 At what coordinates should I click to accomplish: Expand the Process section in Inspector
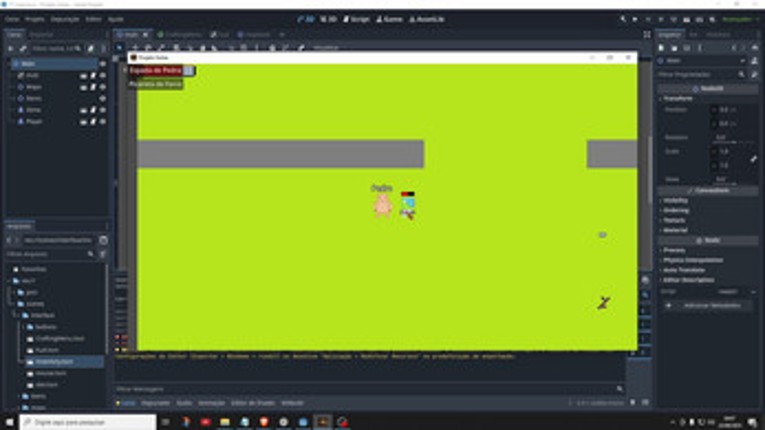674,250
